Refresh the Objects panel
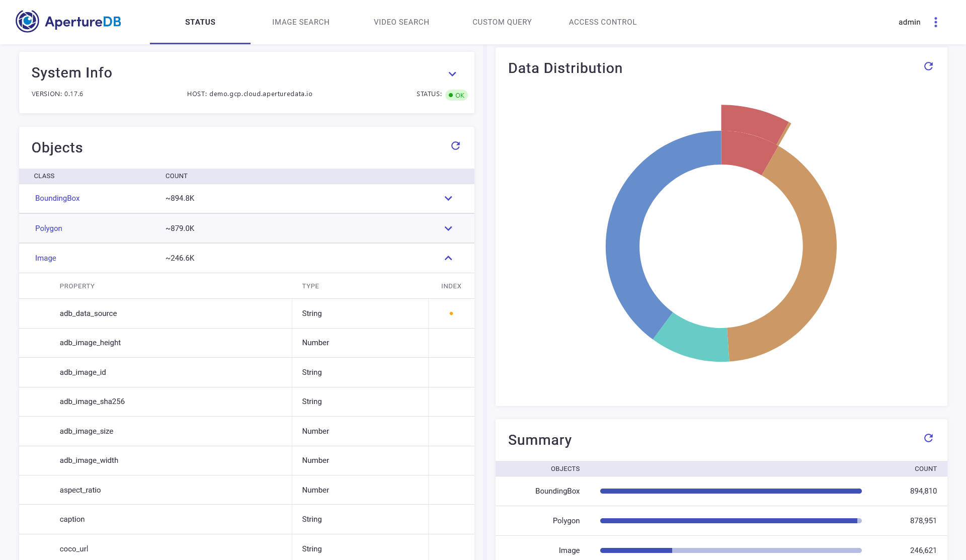 coord(455,146)
